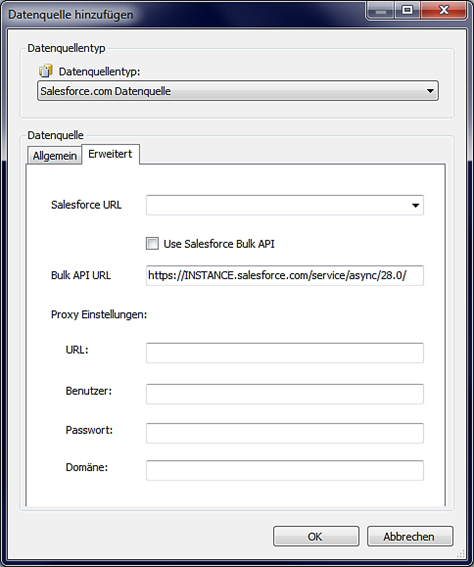This screenshot has width=474, height=567.
Task: Close the Datenquelle hinzufügen dialog
Action: click(x=444, y=10)
